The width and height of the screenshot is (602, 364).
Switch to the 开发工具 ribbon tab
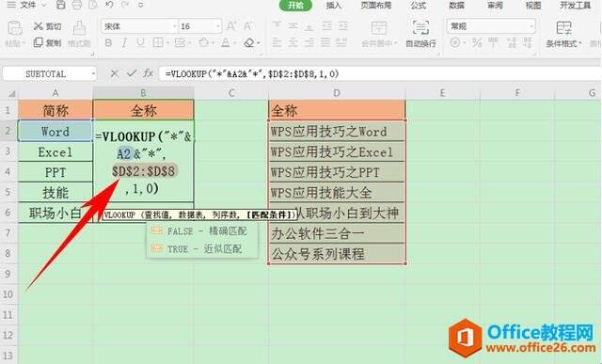tap(575, 5)
